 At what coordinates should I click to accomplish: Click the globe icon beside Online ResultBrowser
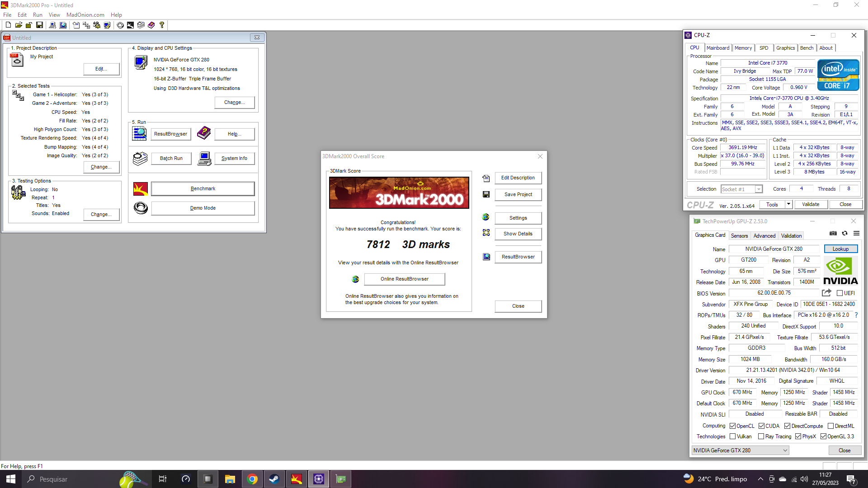[355, 279]
